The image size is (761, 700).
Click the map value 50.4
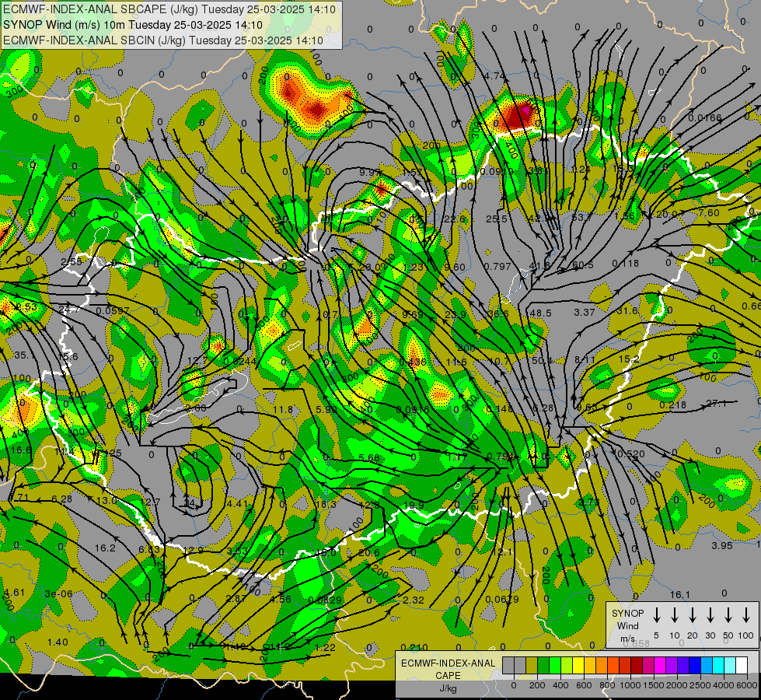click(542, 360)
